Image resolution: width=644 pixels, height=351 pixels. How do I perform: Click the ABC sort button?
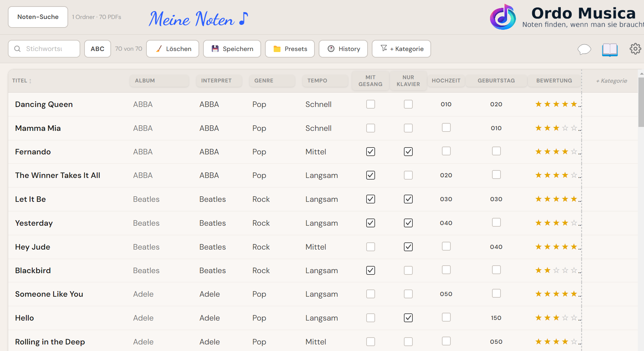pyautogui.click(x=98, y=49)
